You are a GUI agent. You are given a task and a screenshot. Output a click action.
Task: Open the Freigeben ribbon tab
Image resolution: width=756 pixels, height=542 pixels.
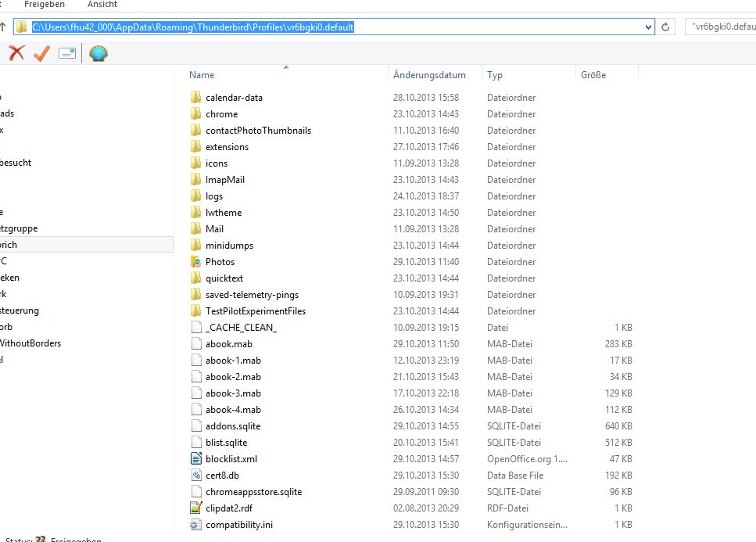pos(45,5)
